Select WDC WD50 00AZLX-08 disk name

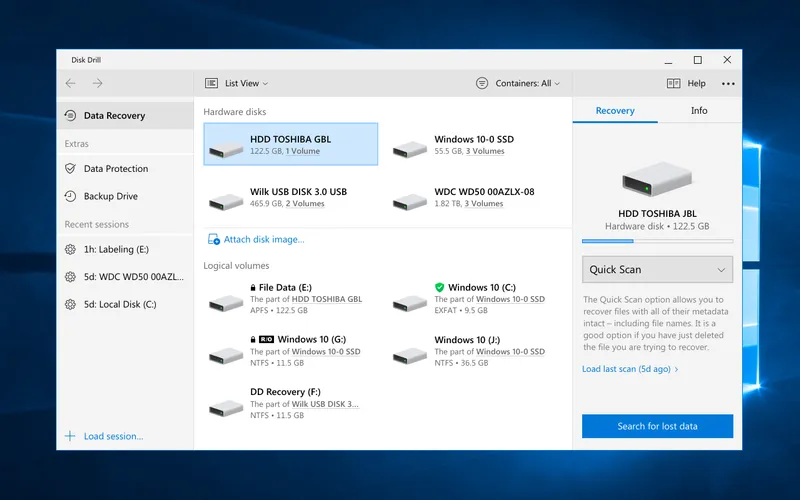pos(484,192)
